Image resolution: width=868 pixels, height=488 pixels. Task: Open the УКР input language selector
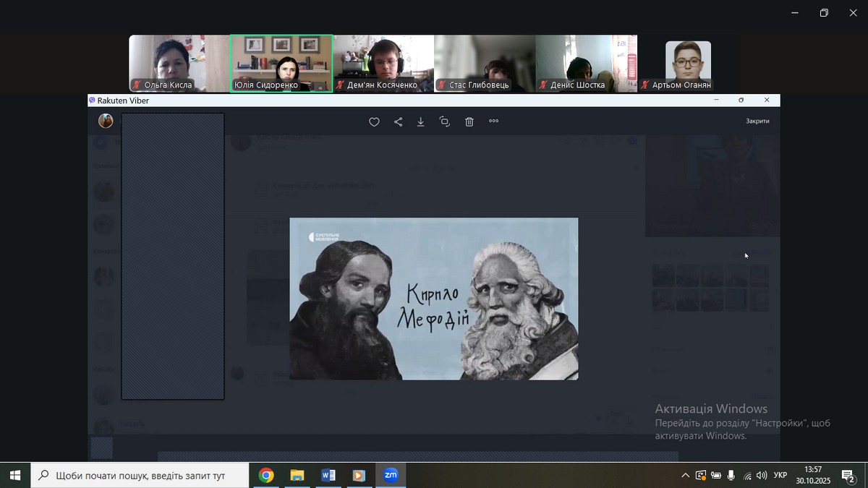click(780, 476)
